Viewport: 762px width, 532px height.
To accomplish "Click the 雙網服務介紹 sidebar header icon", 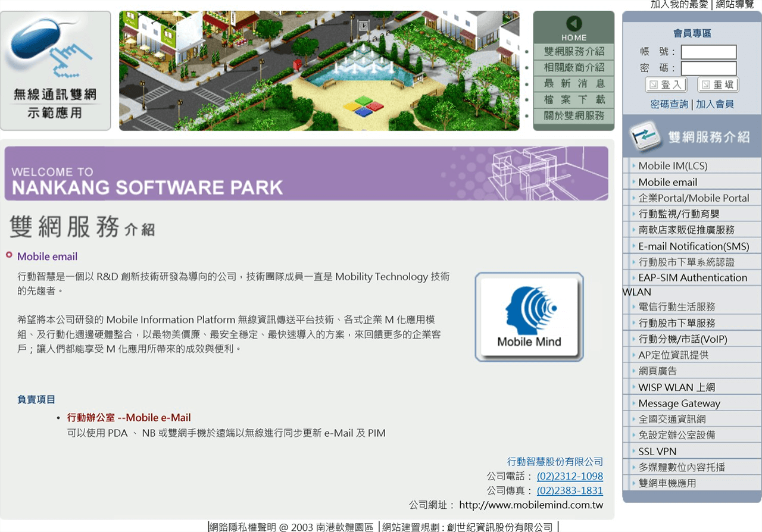I will coord(645,136).
